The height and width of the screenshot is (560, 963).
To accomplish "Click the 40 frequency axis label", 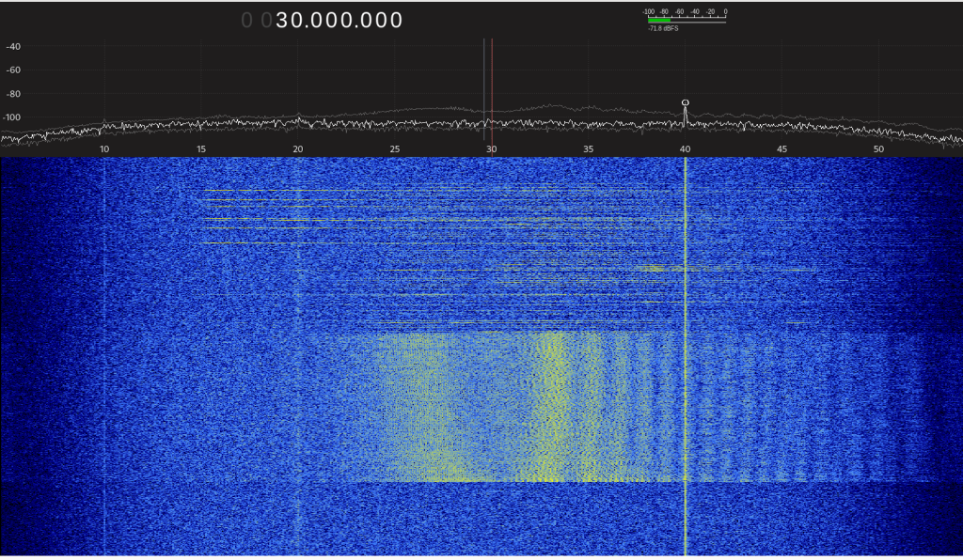I will tap(685, 149).
